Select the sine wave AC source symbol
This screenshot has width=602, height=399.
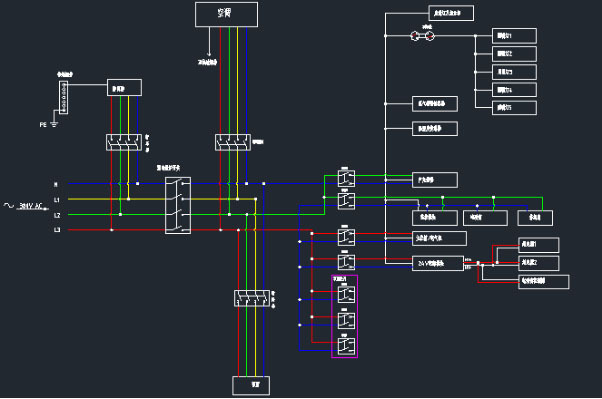(x=9, y=206)
